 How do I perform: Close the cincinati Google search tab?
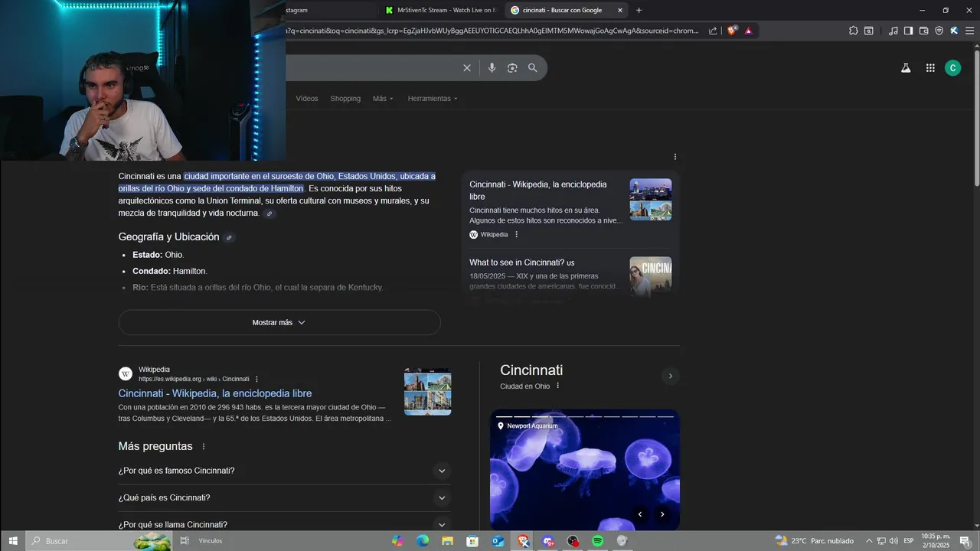click(x=620, y=10)
